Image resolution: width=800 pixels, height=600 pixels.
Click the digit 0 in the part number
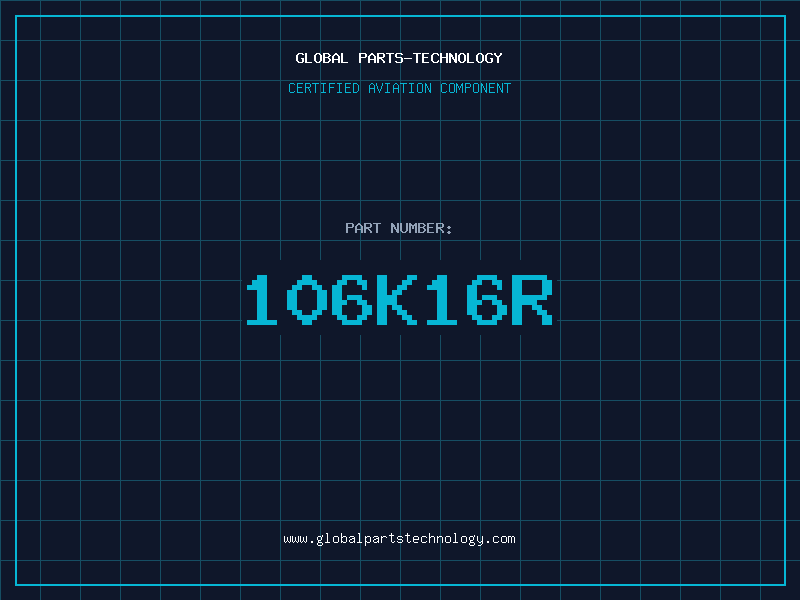click(307, 300)
